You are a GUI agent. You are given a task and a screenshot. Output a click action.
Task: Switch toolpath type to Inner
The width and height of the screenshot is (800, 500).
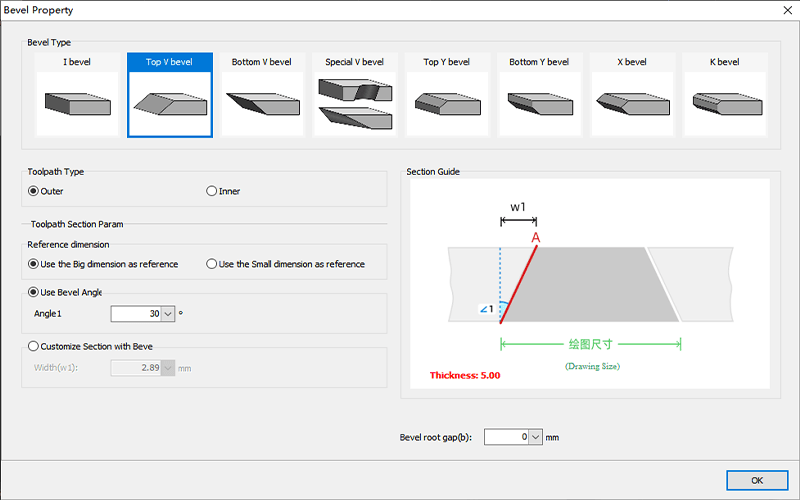click(211, 191)
